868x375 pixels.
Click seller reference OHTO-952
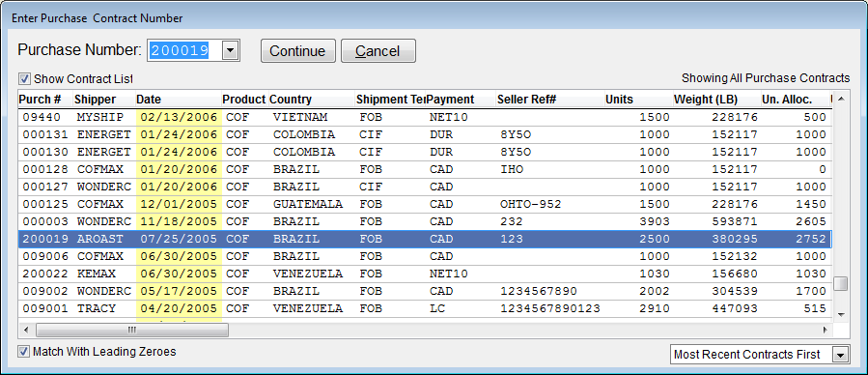(530, 204)
